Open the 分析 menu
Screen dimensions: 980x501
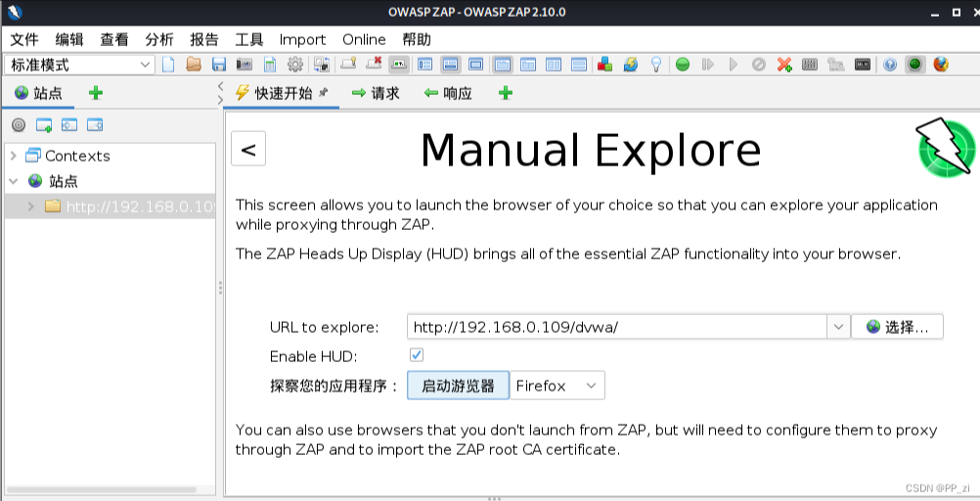coord(159,39)
